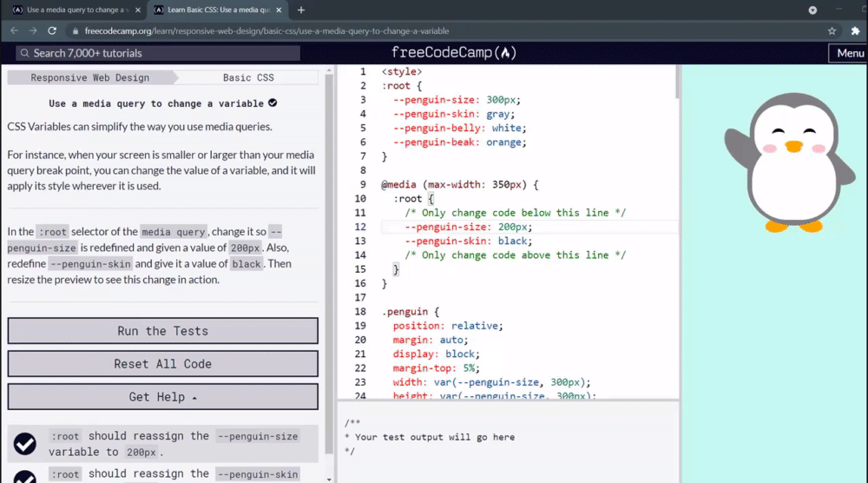The height and width of the screenshot is (483, 868).
Task: Minimize the browser window
Action: coord(839,10)
